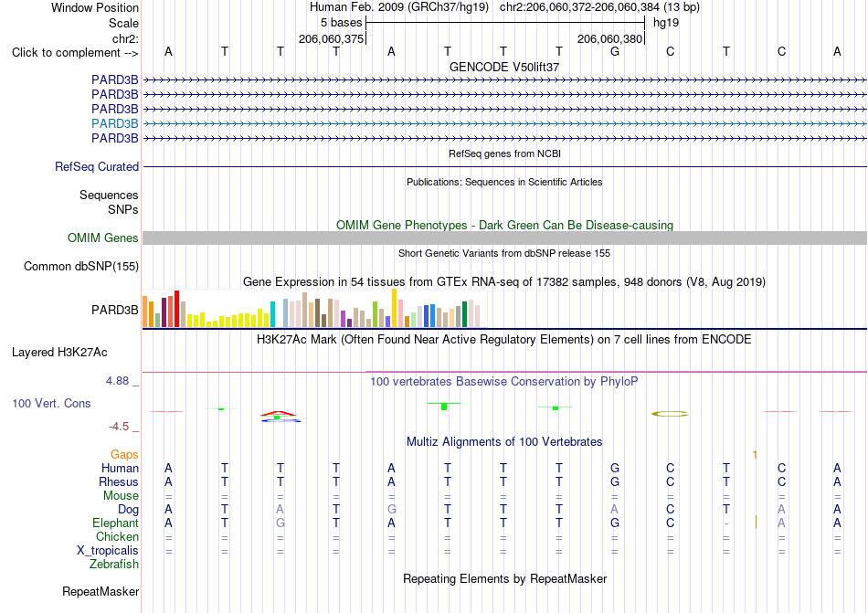Open the 100 Vert. Cons track label
Viewport: 868px width, 613px height.
[x=51, y=403]
